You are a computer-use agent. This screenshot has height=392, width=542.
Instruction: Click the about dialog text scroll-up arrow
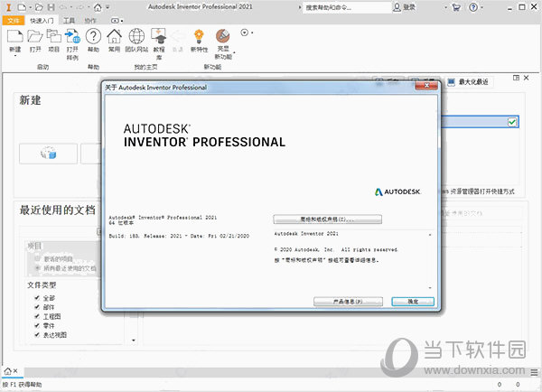coord(430,235)
